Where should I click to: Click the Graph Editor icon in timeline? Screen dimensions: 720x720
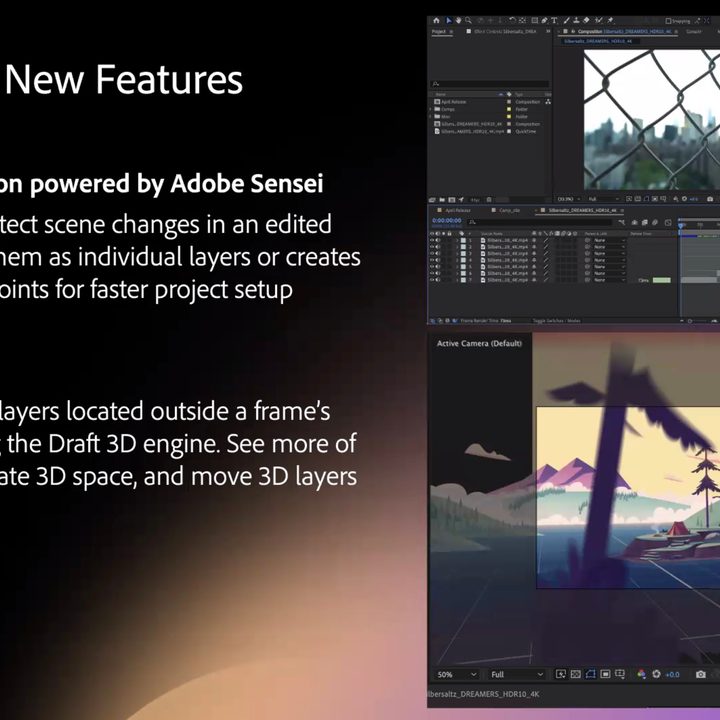tap(668, 223)
